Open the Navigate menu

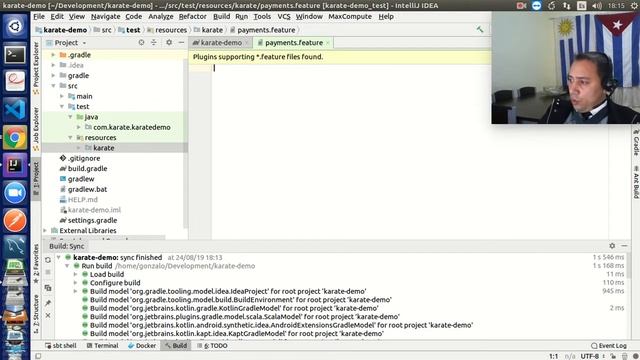pyautogui.click(x=105, y=17)
